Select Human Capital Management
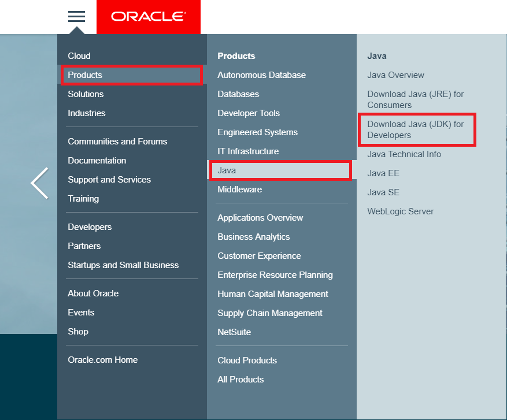The width and height of the screenshot is (507, 420). [273, 294]
